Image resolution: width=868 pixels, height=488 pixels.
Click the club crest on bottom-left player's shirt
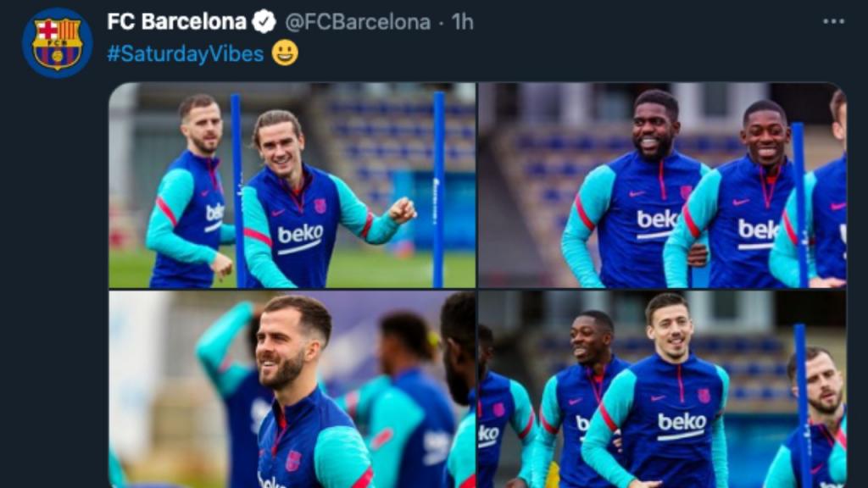click(293, 460)
